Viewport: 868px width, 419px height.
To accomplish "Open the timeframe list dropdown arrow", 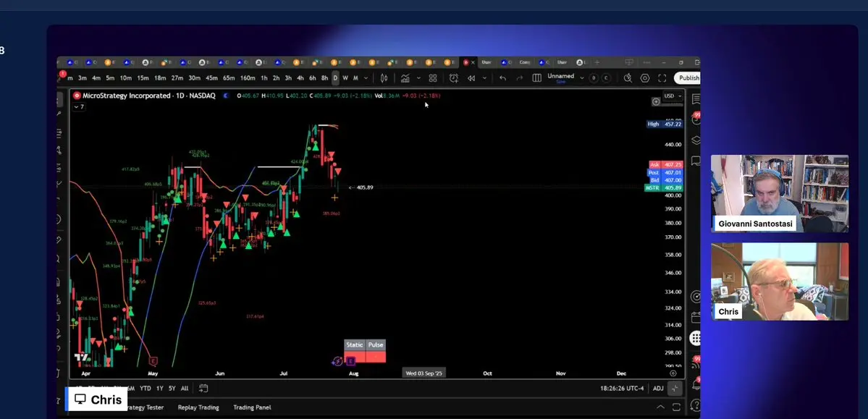I will pyautogui.click(x=366, y=78).
